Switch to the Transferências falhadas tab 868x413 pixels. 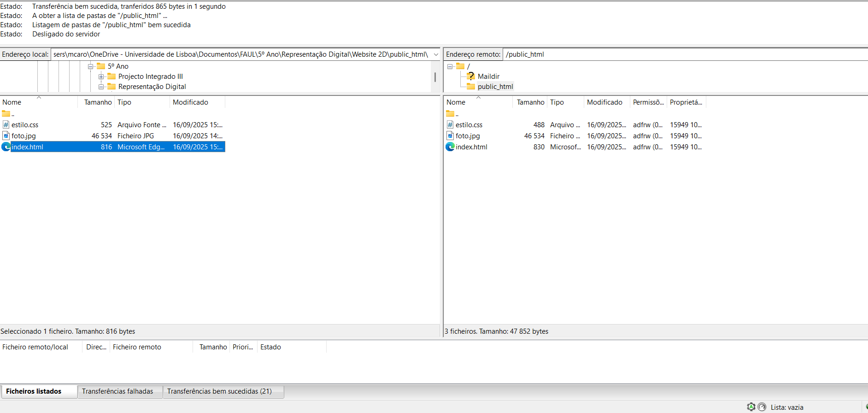tap(117, 391)
